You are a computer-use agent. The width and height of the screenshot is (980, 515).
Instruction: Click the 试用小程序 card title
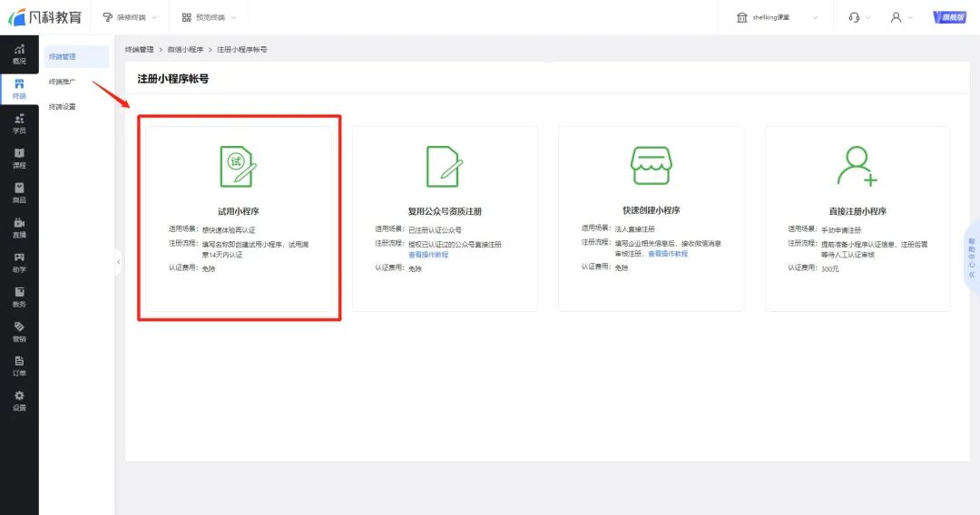click(238, 211)
